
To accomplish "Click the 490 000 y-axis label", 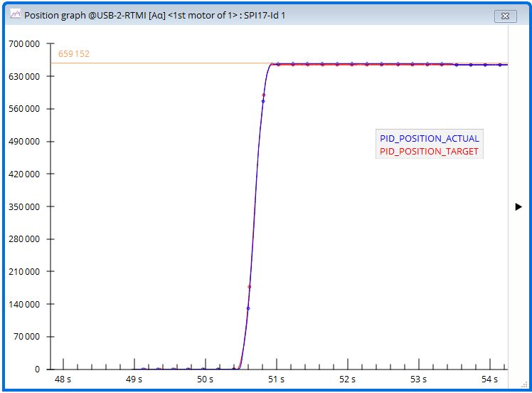I will pyautogui.click(x=24, y=141).
